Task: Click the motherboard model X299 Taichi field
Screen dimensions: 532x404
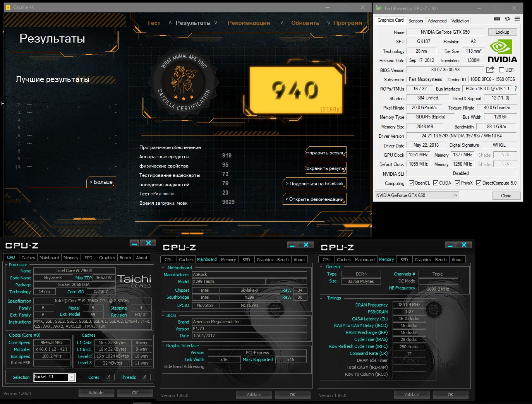Action: pos(228,281)
